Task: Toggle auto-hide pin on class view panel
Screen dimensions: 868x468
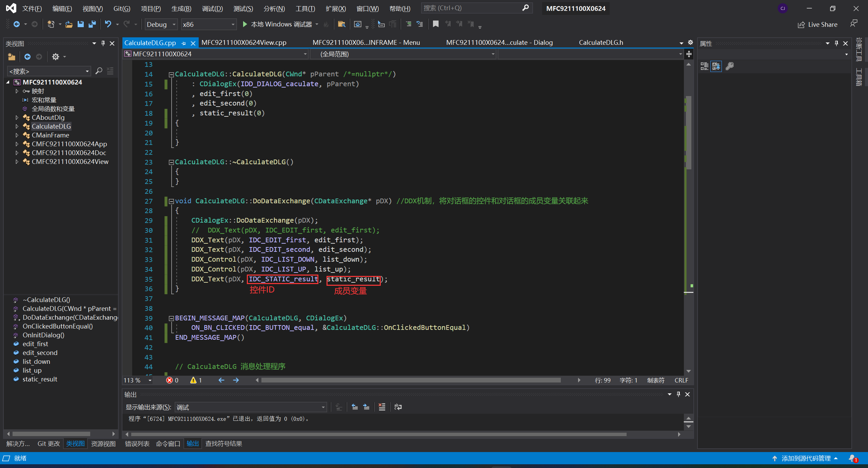Action: point(103,43)
